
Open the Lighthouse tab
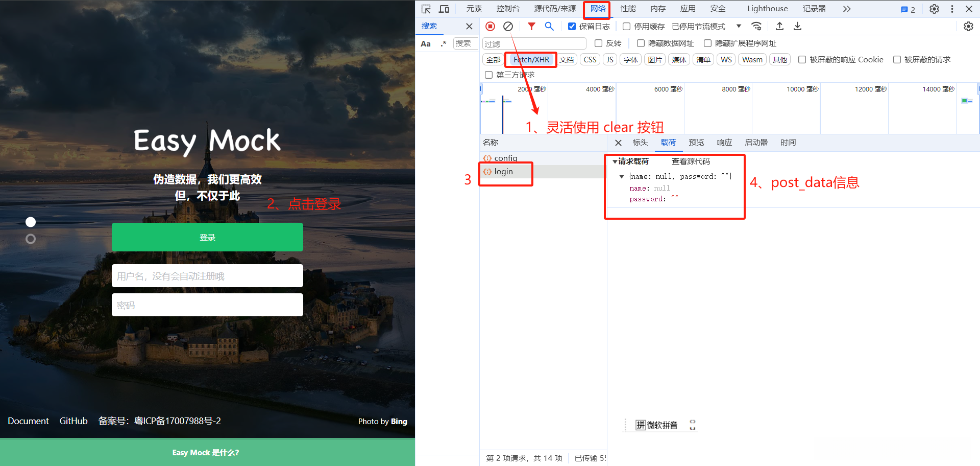767,9
